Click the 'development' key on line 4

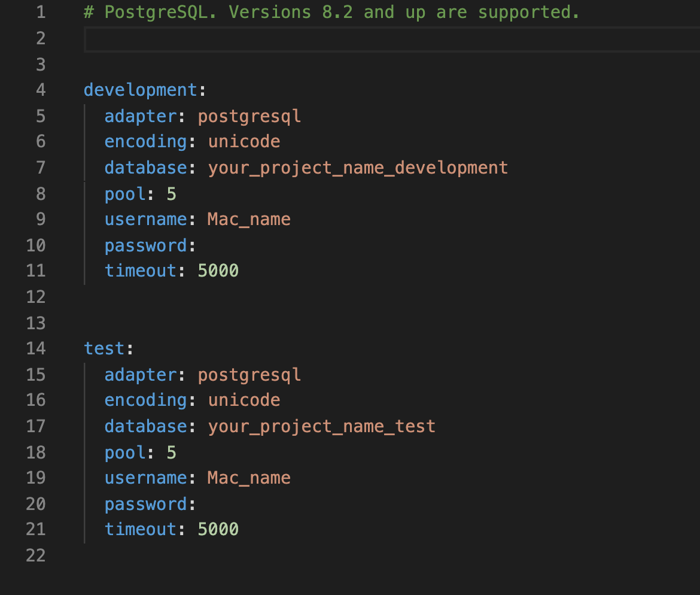pos(140,90)
